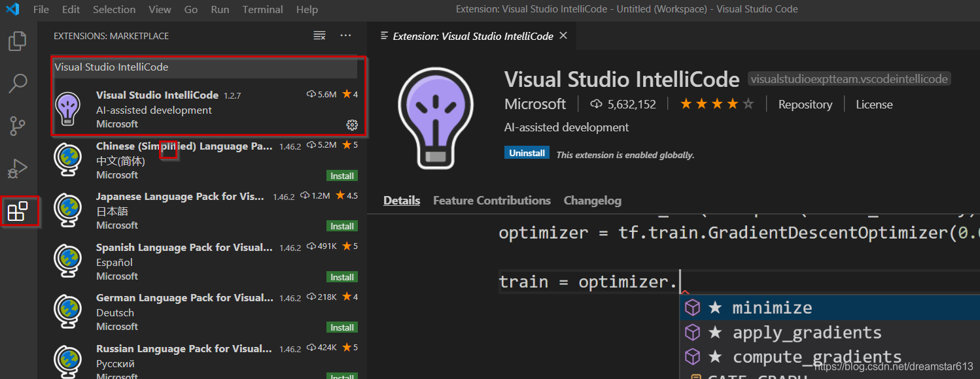This screenshot has width=980, height=379.
Task: Click the German Language Pack globe icon
Action: point(68,310)
